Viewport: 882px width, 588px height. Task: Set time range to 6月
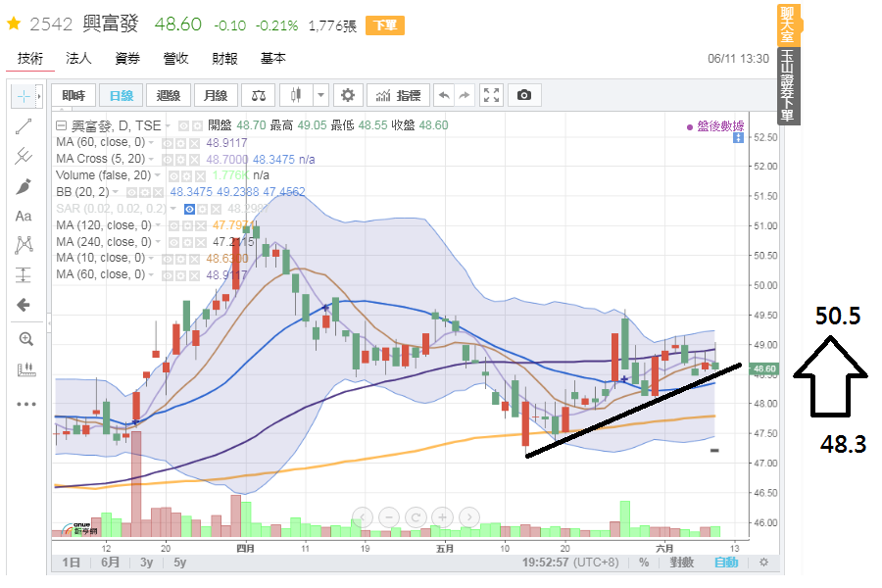[110, 563]
